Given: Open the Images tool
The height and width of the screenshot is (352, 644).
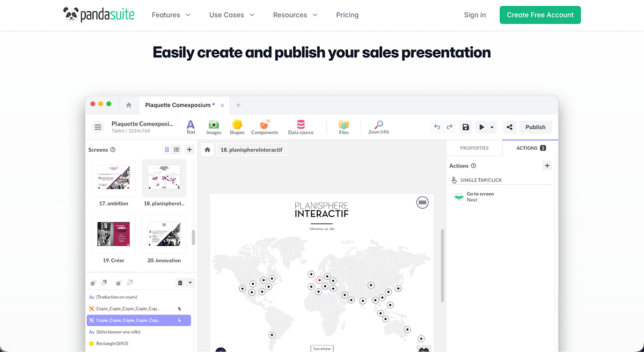Looking at the screenshot, I should (x=214, y=127).
